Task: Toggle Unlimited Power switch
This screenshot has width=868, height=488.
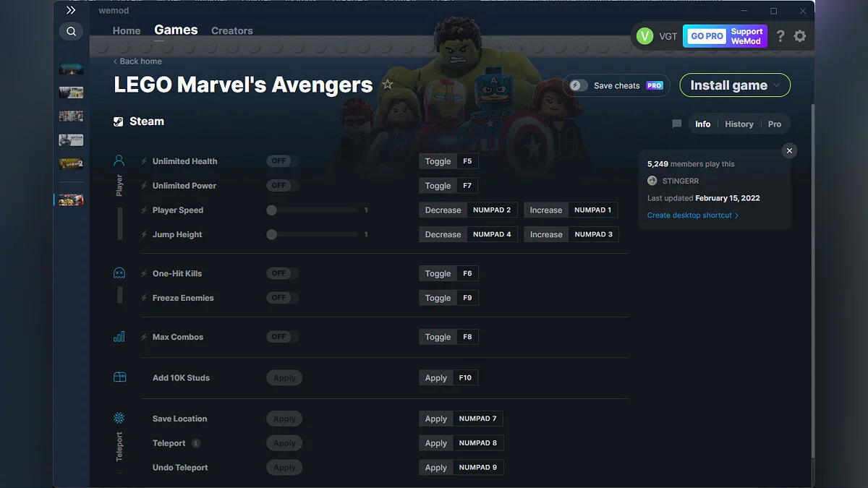Action: [283, 186]
